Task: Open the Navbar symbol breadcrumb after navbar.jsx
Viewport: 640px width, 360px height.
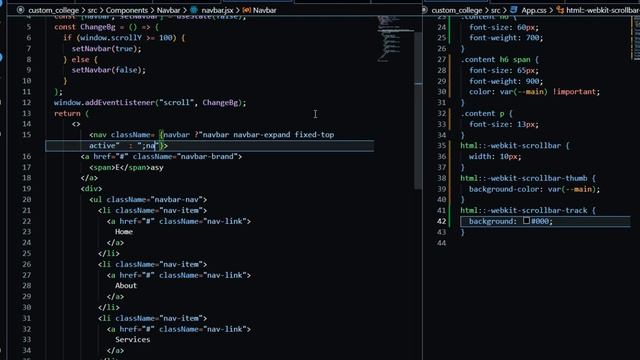Action: coord(264,10)
